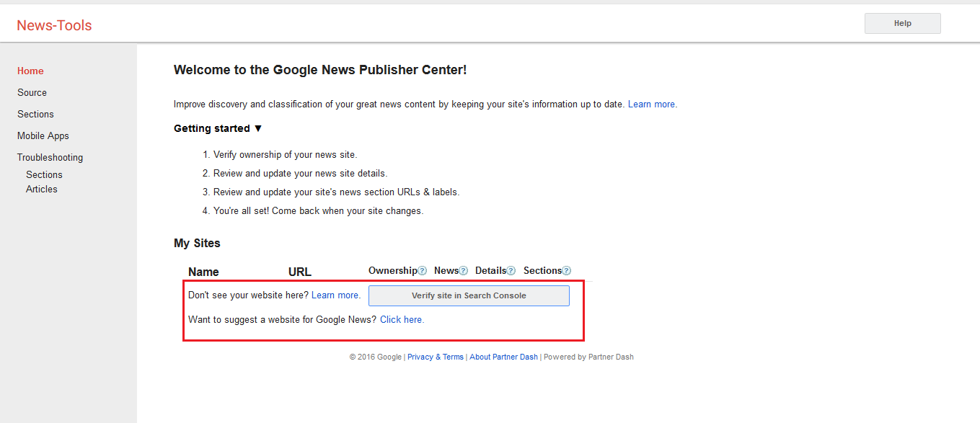Open the About Partner Dash footer link

pyautogui.click(x=503, y=357)
